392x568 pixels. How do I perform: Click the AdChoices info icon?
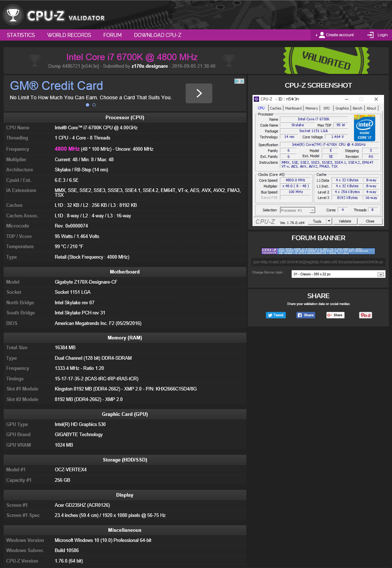[237, 81]
